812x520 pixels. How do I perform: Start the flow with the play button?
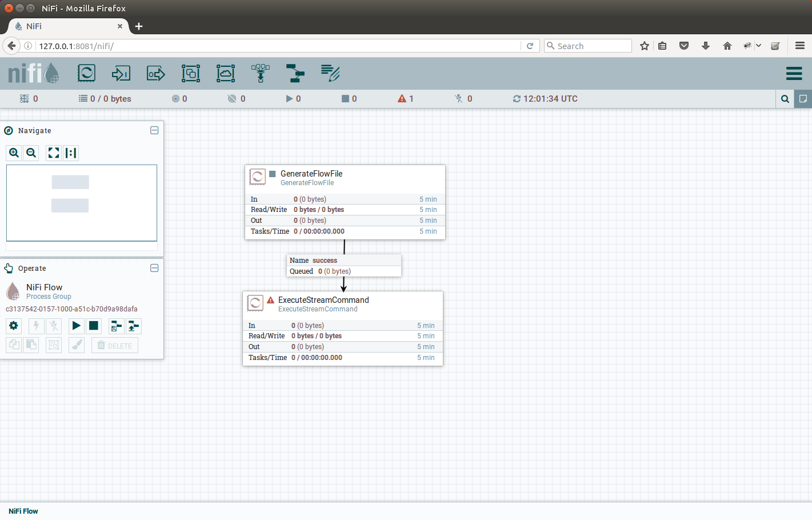76,326
